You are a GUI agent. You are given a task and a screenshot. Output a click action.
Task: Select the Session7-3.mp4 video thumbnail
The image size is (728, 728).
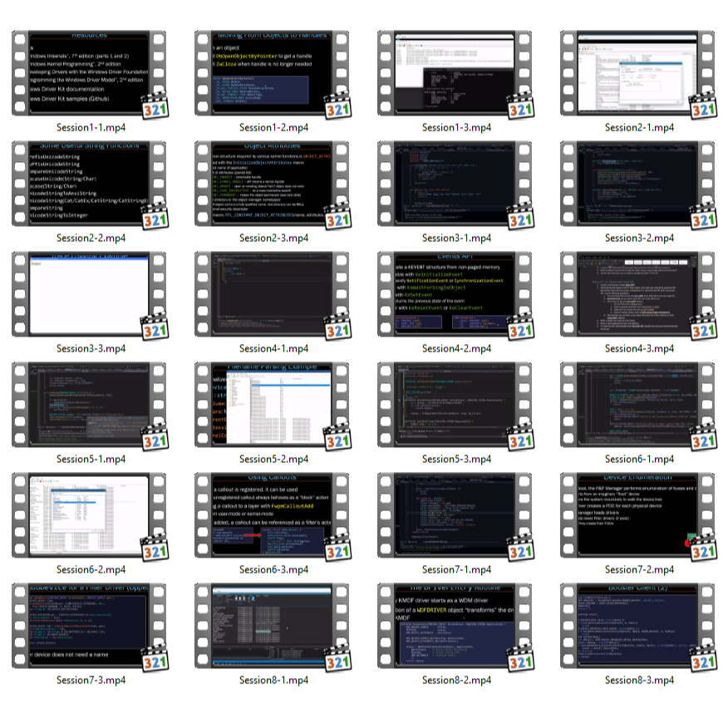pos(89,626)
